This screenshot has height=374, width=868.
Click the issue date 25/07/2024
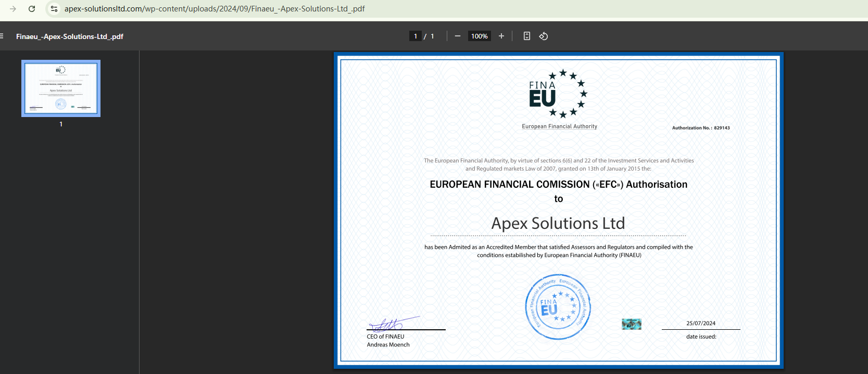[700, 324]
